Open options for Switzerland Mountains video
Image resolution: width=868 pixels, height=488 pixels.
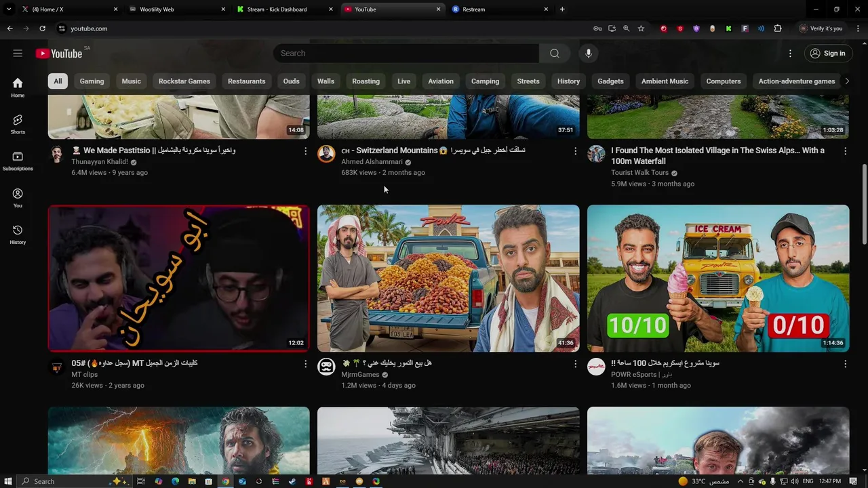(x=575, y=151)
